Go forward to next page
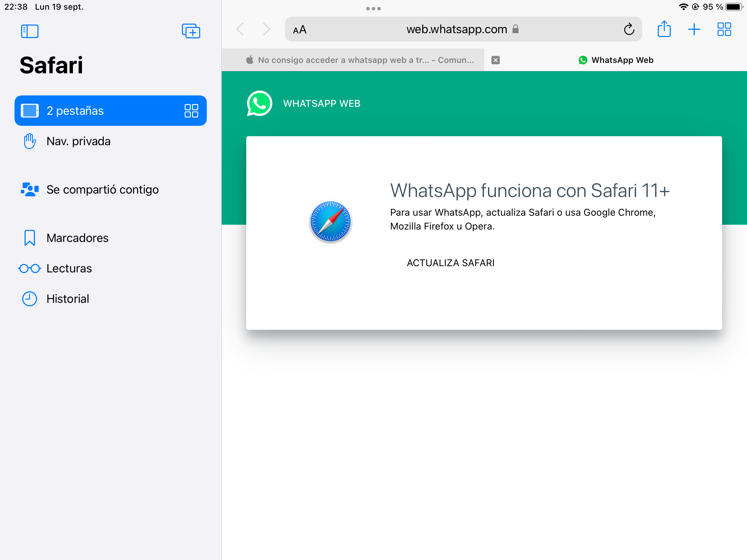 pos(266,29)
